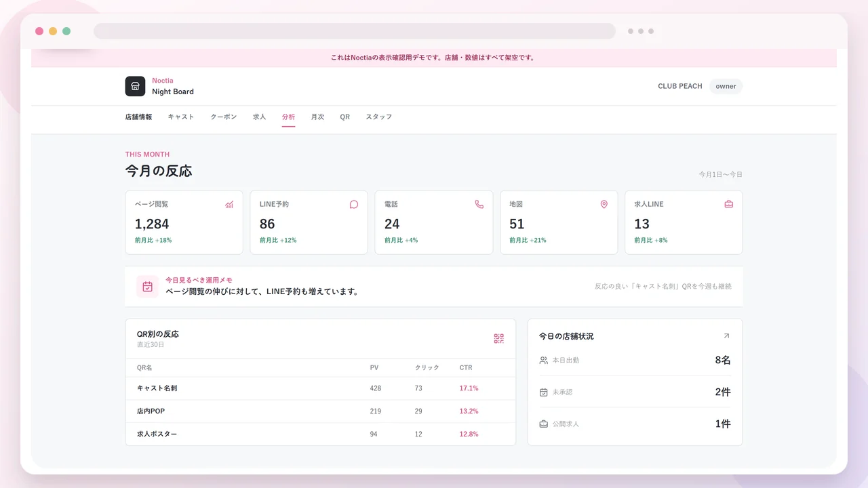Open the クーポン tab

click(x=224, y=117)
